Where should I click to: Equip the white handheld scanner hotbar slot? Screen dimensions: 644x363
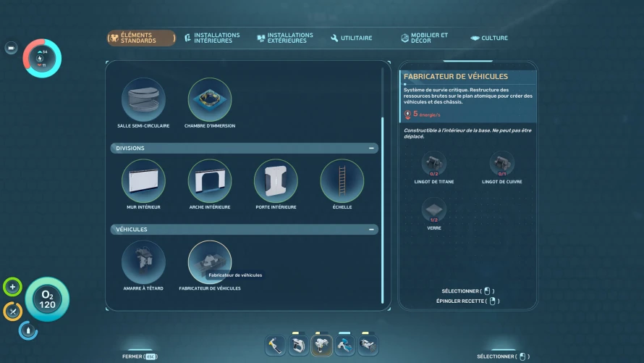pyautogui.click(x=298, y=346)
